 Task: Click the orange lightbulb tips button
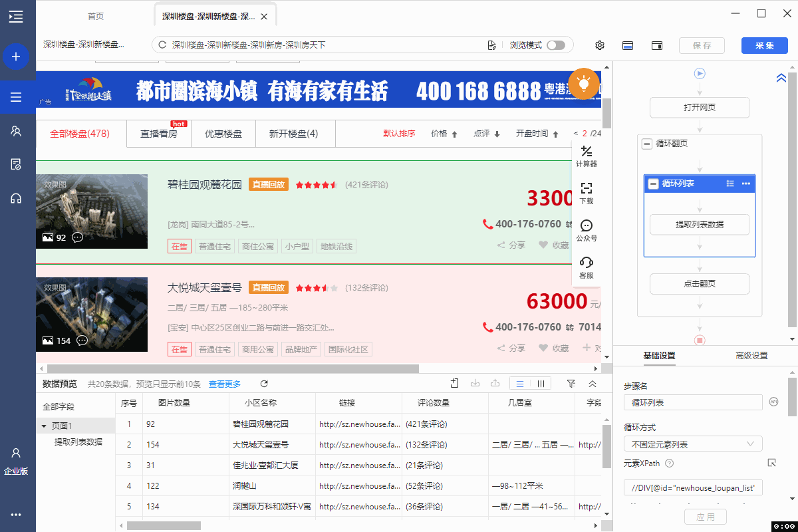[x=584, y=84]
